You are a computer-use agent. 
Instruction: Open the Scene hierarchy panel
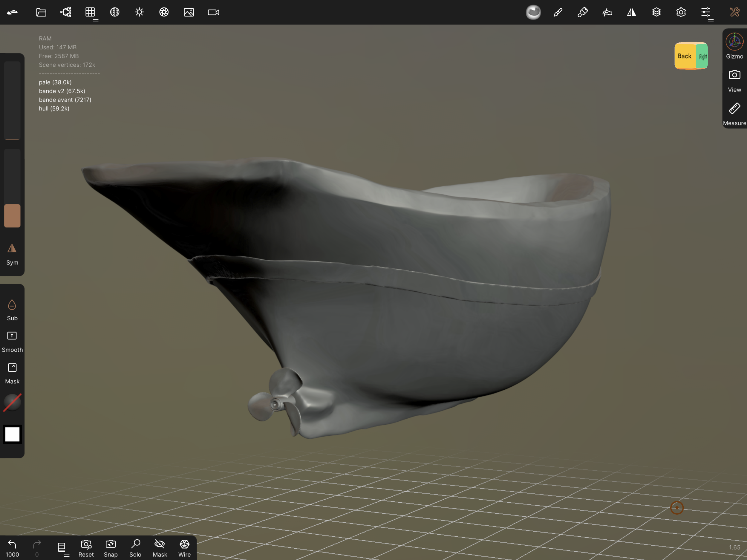click(x=66, y=13)
